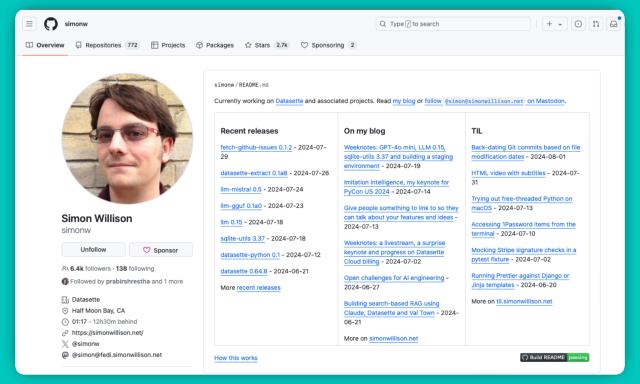This screenshot has height=384, width=640.
Task: Open Running Prettier against Django TIL
Action: coord(520,280)
